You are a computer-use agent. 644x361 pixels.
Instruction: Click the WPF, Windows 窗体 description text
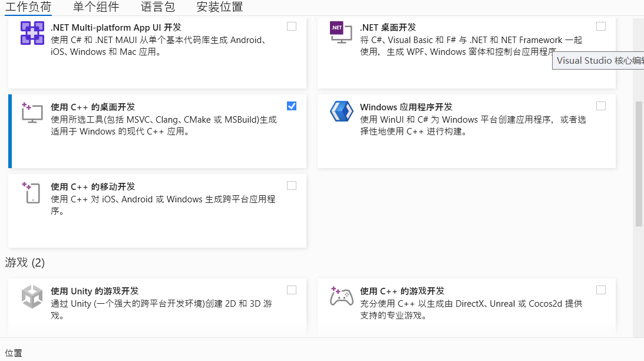pyautogui.click(x=471, y=45)
